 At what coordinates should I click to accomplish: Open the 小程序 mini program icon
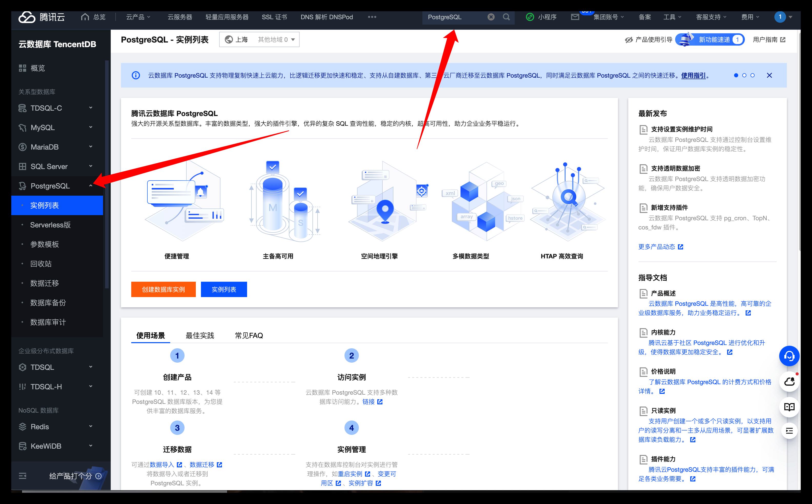click(x=530, y=17)
